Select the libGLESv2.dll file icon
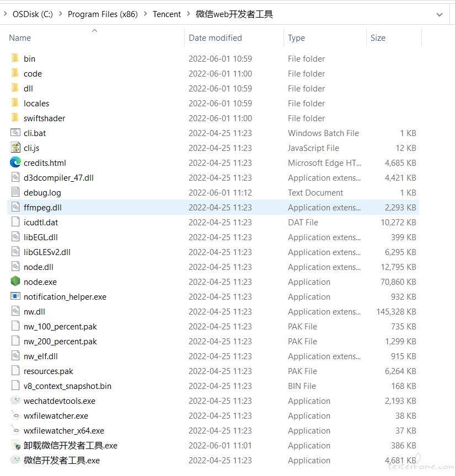This screenshot has width=455, height=476. 15,252
